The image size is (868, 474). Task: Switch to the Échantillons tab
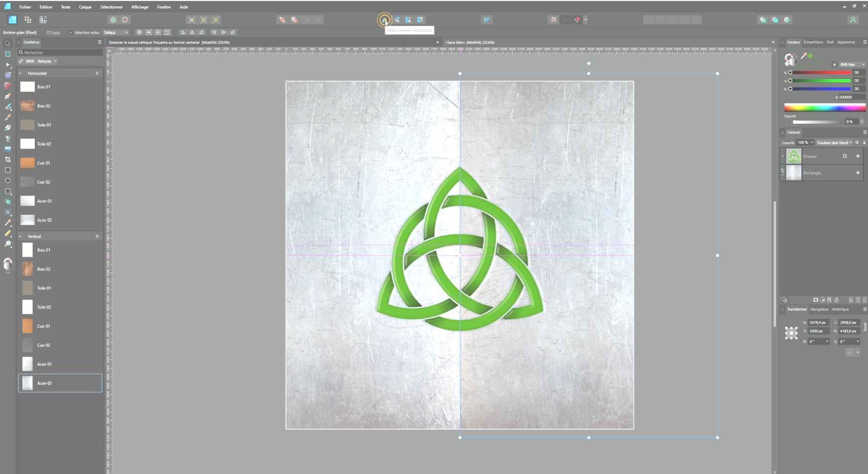(x=813, y=42)
